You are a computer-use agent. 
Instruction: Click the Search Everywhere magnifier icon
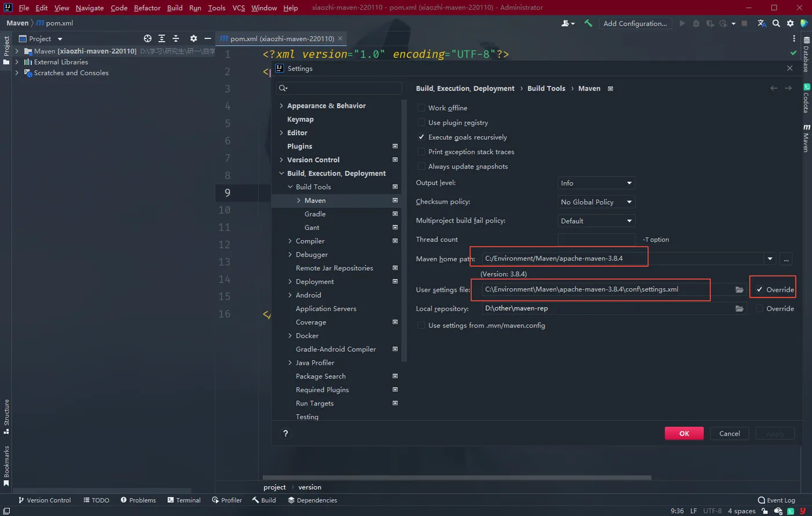(776, 23)
